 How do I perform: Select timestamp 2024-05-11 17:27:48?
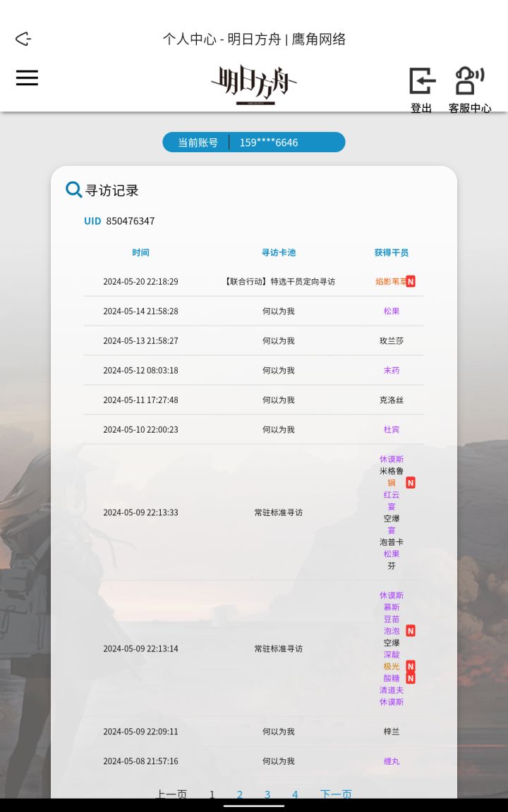click(x=140, y=400)
